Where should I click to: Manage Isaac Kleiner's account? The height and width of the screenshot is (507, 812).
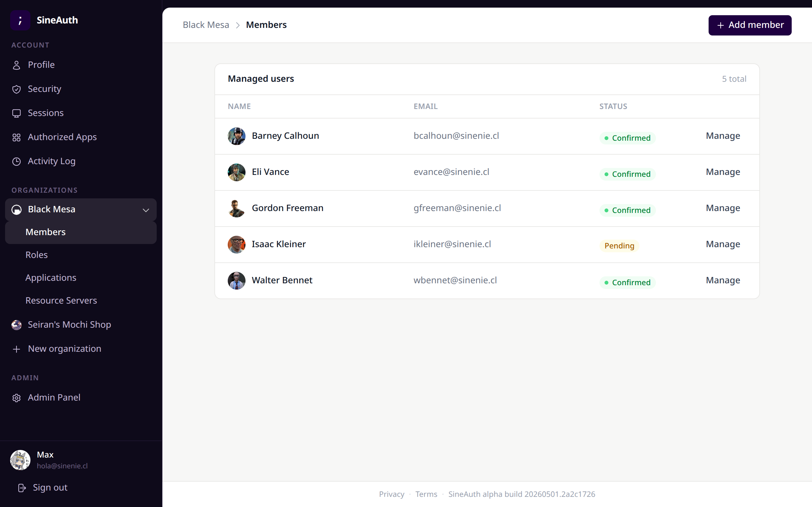click(723, 244)
